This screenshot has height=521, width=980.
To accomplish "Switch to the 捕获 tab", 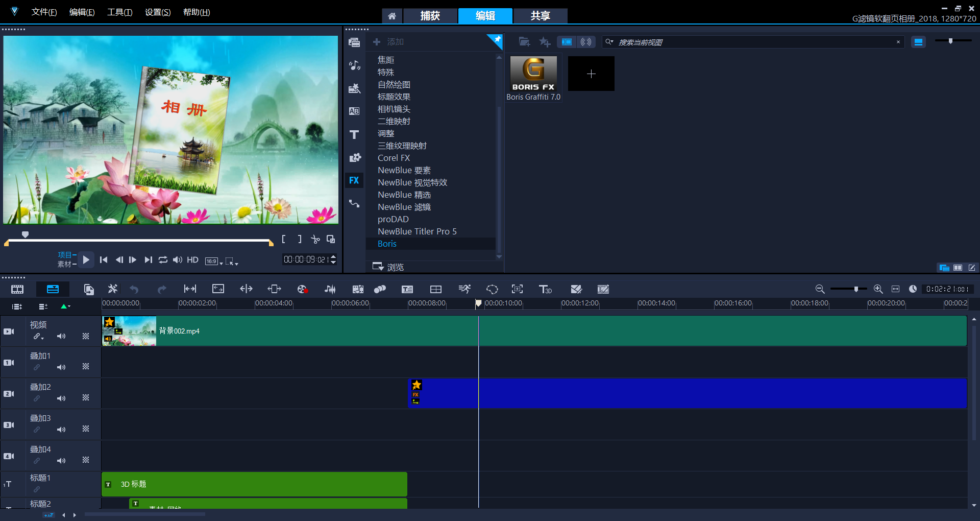I will click(x=430, y=16).
